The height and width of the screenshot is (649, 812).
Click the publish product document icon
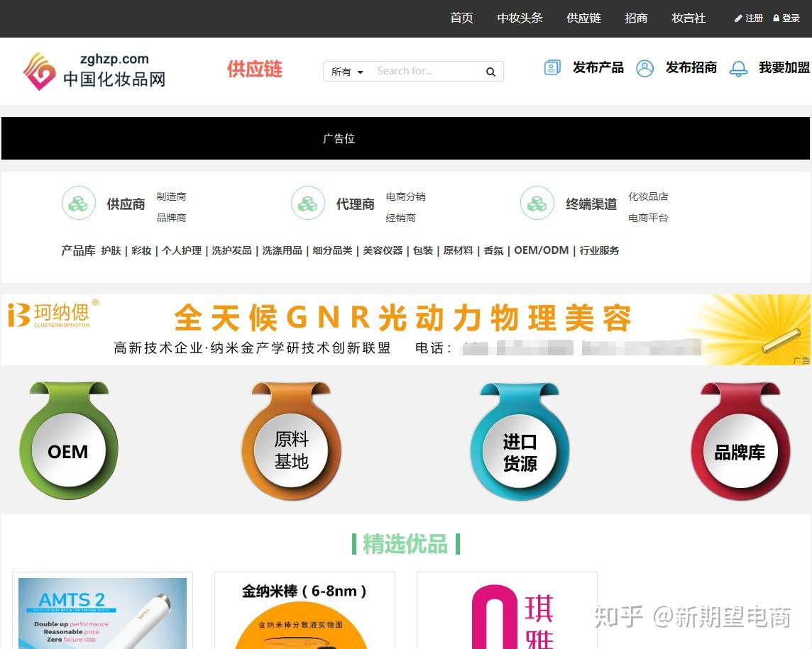tap(552, 68)
